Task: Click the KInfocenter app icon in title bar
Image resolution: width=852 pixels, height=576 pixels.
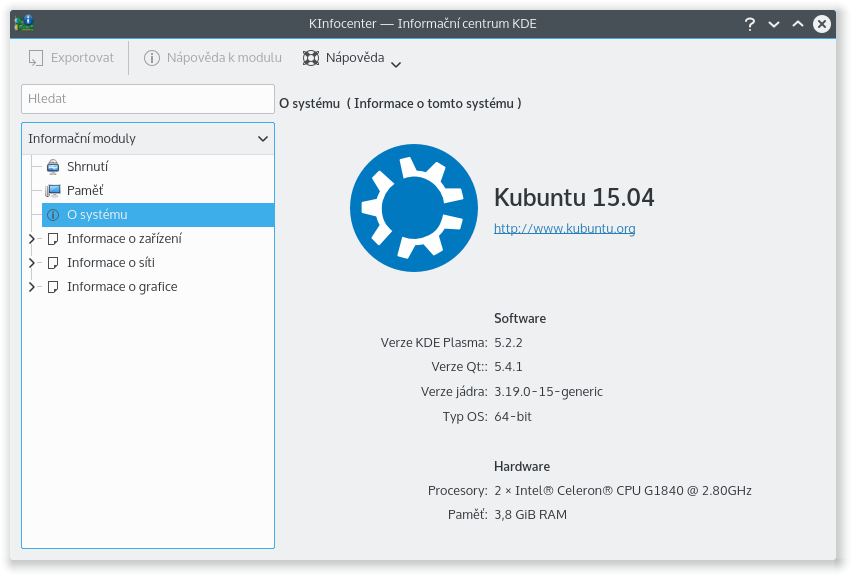Action: [x=24, y=23]
